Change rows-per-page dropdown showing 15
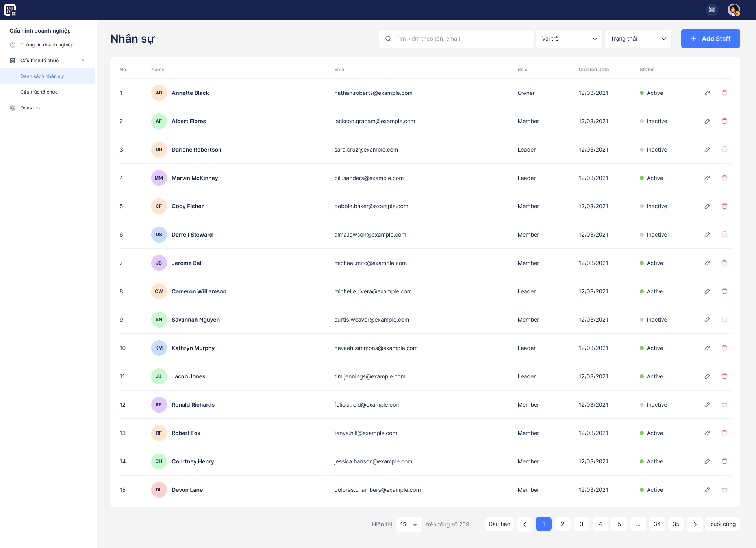Image resolution: width=756 pixels, height=548 pixels. [x=409, y=524]
